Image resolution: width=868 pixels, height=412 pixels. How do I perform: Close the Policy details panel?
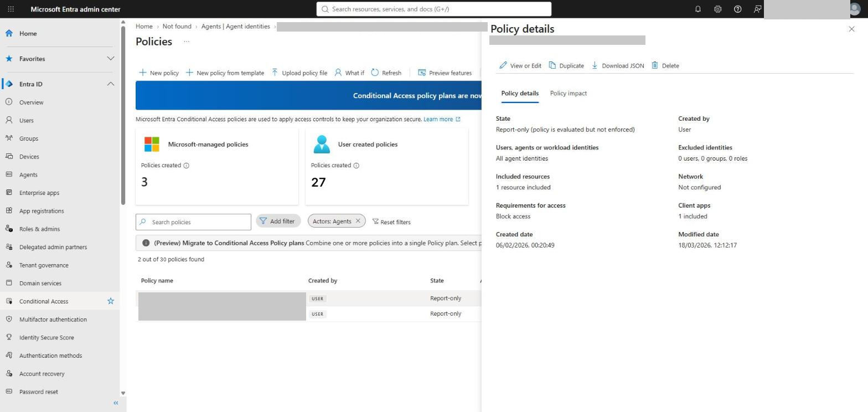tap(851, 29)
